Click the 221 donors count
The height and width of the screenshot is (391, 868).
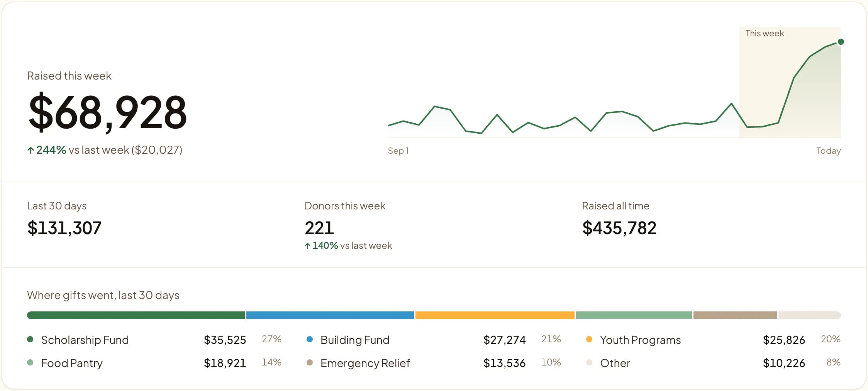[x=319, y=228]
